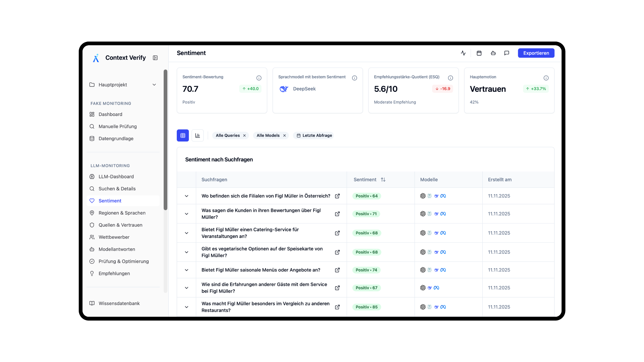This screenshot has width=644, height=362.
Task: Click the sidebar vertical scrollbar
Action: (x=165, y=139)
